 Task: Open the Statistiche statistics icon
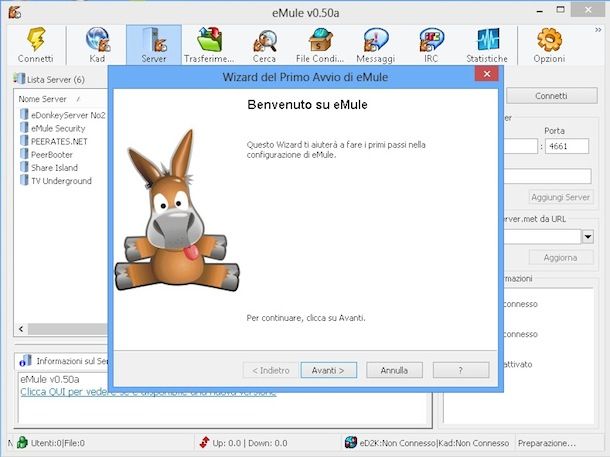click(487, 39)
